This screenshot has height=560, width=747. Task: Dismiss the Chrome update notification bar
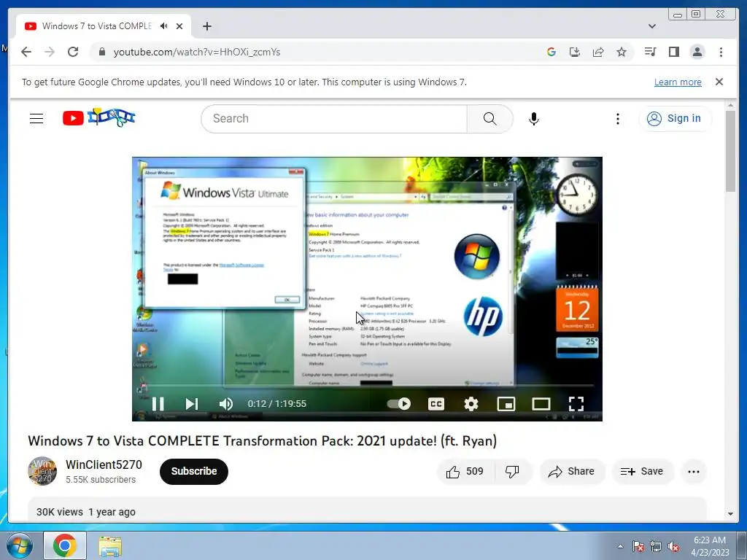pos(719,82)
